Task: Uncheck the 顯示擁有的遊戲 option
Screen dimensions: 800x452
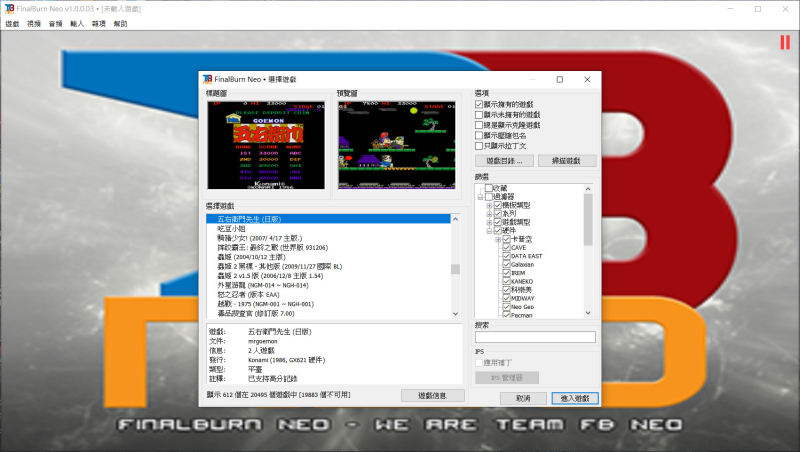Action: coord(479,105)
